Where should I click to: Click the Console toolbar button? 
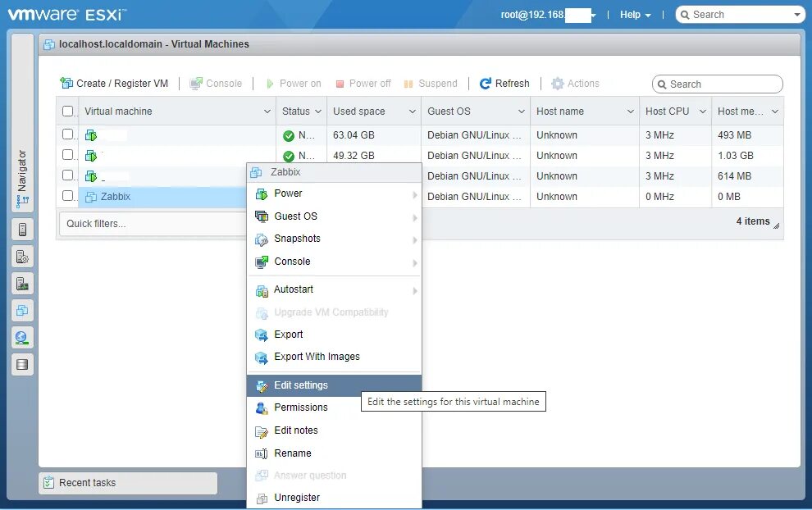pyautogui.click(x=216, y=84)
